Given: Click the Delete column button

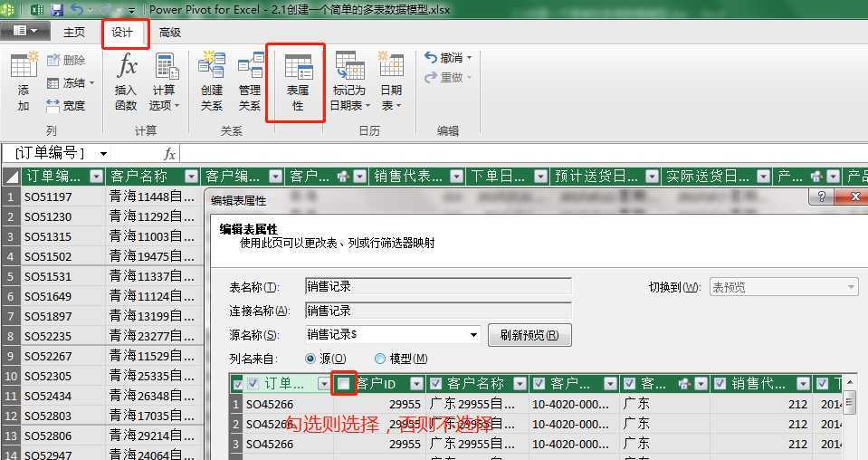Looking at the screenshot, I should point(66,60).
